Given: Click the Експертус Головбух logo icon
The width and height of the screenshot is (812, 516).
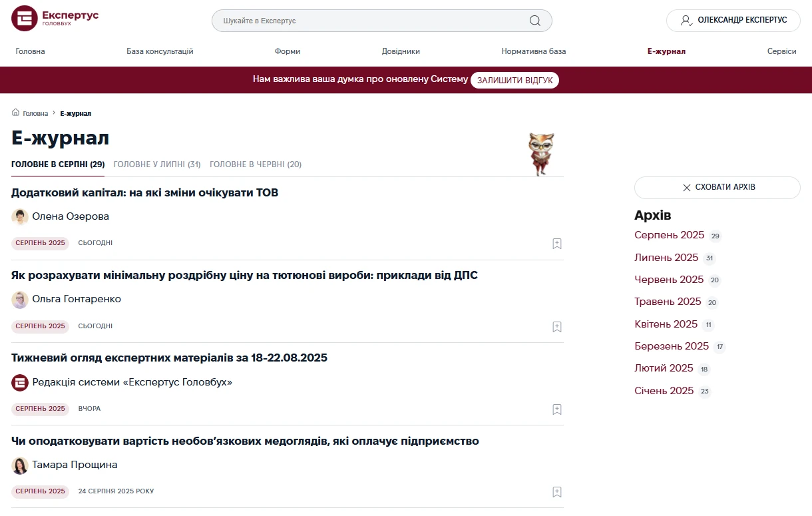Looking at the screenshot, I should (23, 18).
